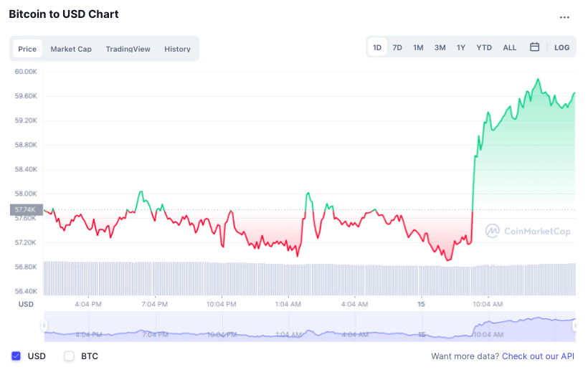Choose the 1M time range
The width and height of the screenshot is (588, 390).
(418, 47)
